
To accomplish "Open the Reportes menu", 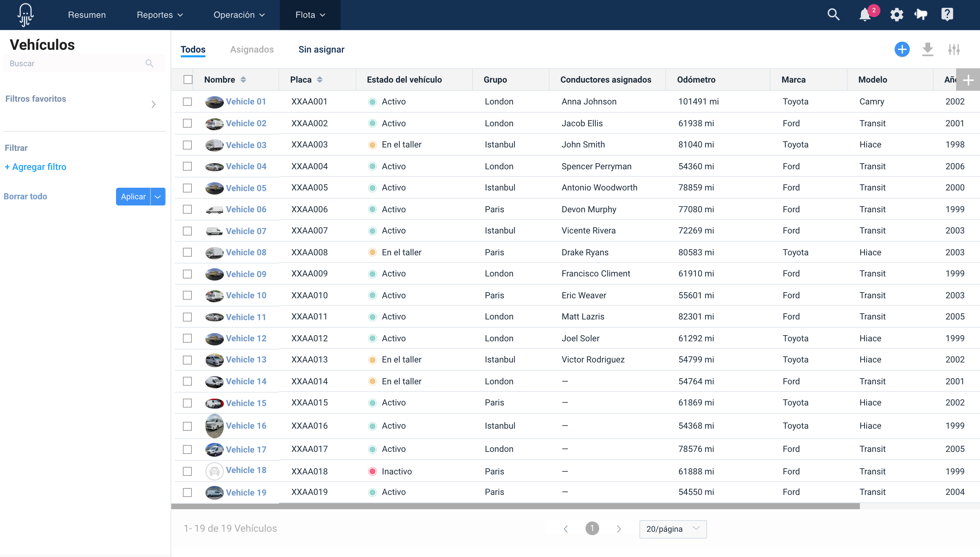I will coord(159,15).
